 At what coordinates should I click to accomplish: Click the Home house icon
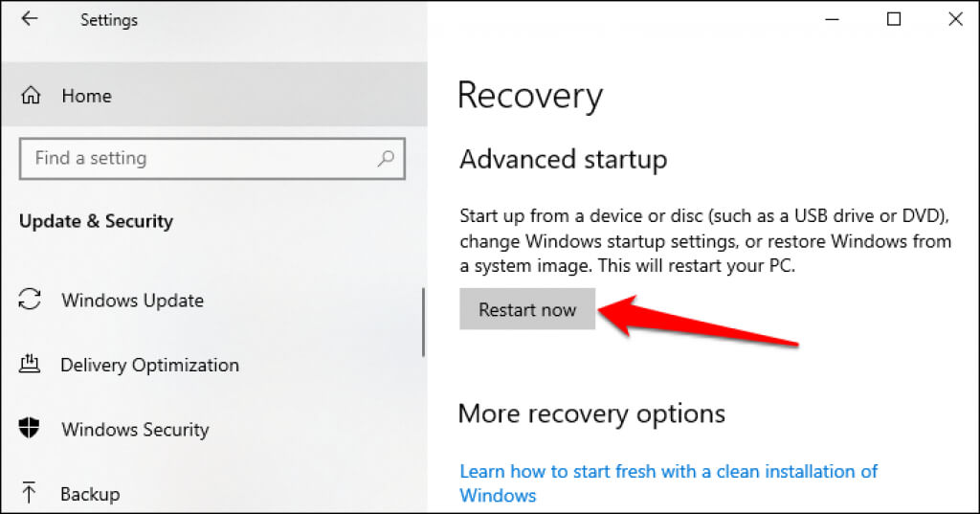coord(31,96)
